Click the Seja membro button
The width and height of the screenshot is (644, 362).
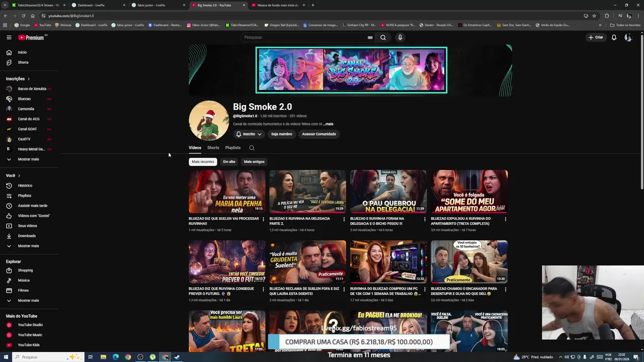tap(282, 134)
